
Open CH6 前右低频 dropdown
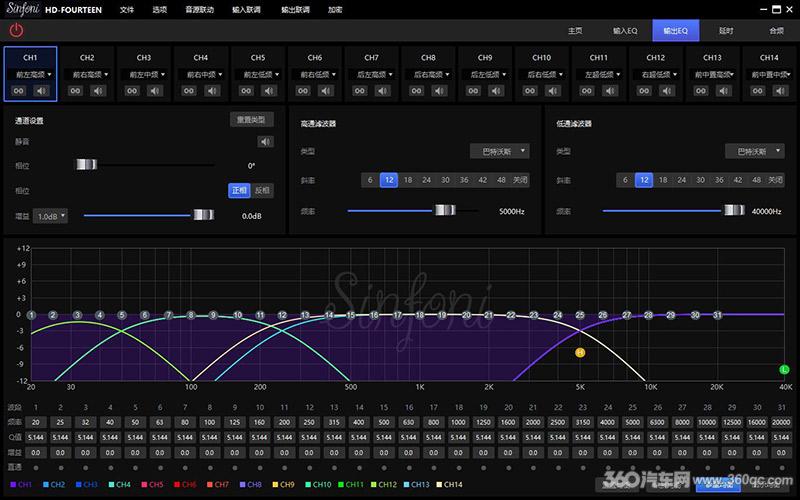(315, 74)
